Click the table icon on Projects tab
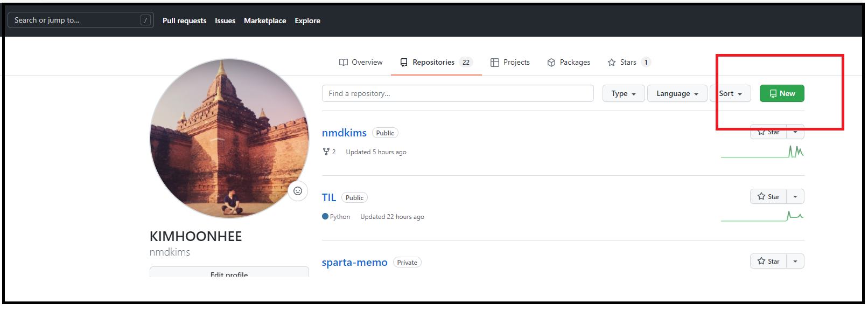 495,62
